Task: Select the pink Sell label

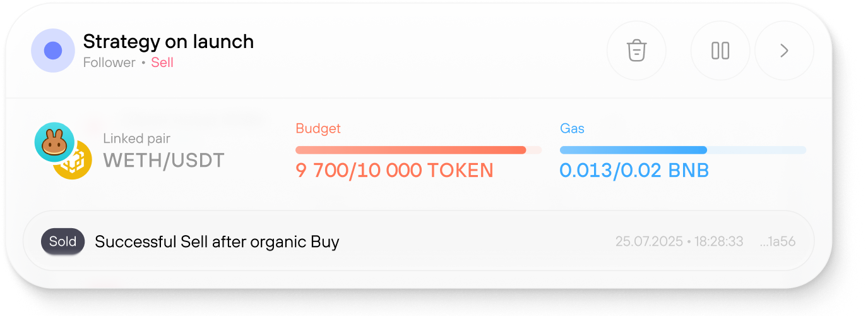Action: coord(162,63)
